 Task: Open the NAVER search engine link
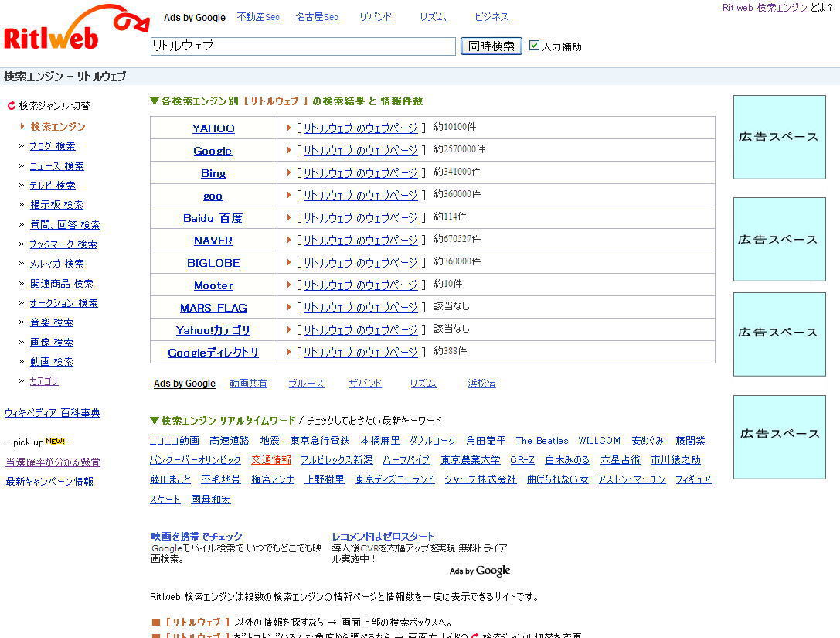pyautogui.click(x=213, y=241)
